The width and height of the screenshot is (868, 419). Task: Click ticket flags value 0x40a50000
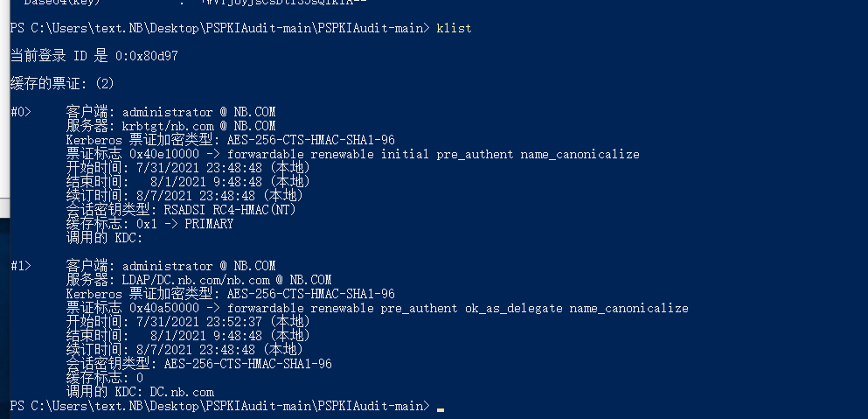(x=163, y=308)
